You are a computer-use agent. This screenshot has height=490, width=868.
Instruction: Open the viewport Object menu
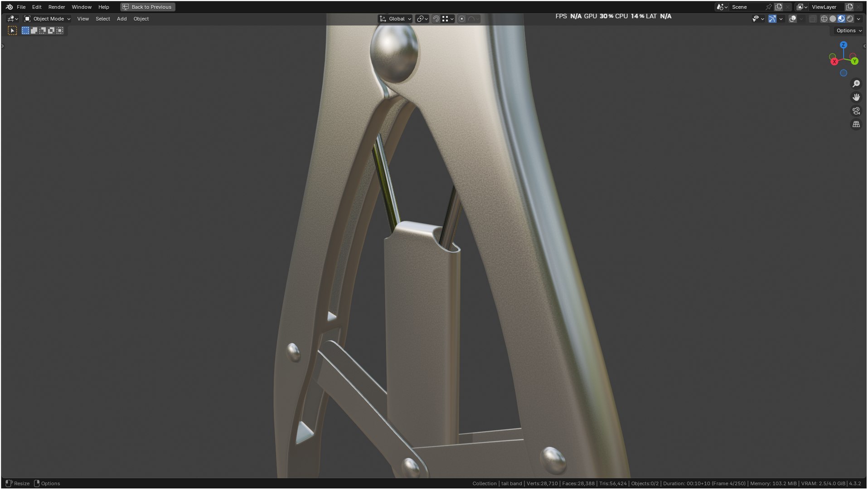point(141,19)
